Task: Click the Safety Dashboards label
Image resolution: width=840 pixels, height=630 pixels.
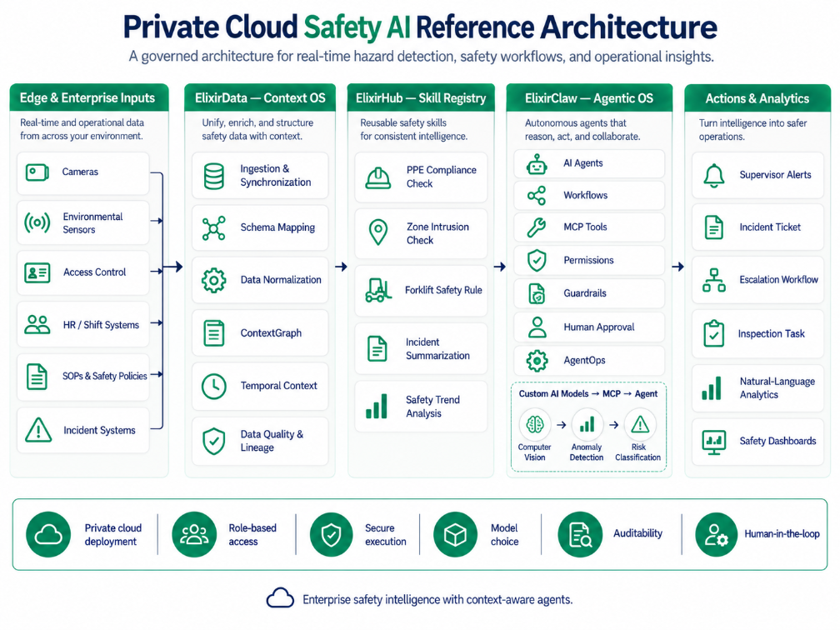Action: point(777,441)
